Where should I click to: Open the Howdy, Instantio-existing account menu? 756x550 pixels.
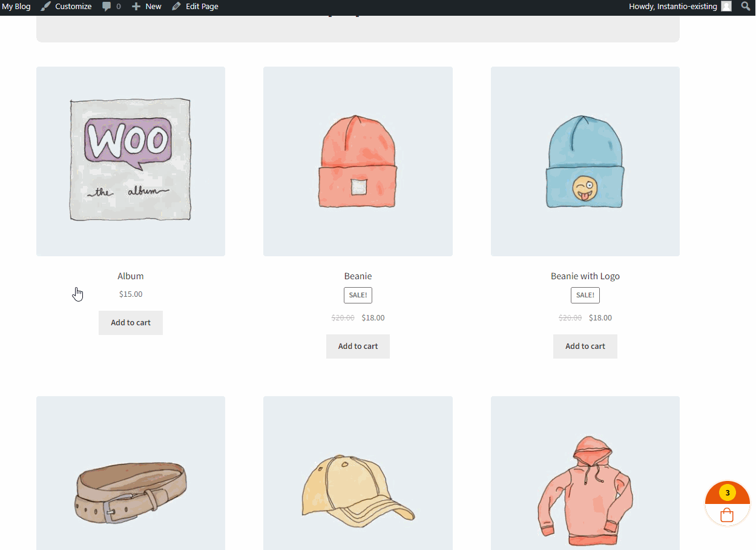pyautogui.click(x=680, y=7)
